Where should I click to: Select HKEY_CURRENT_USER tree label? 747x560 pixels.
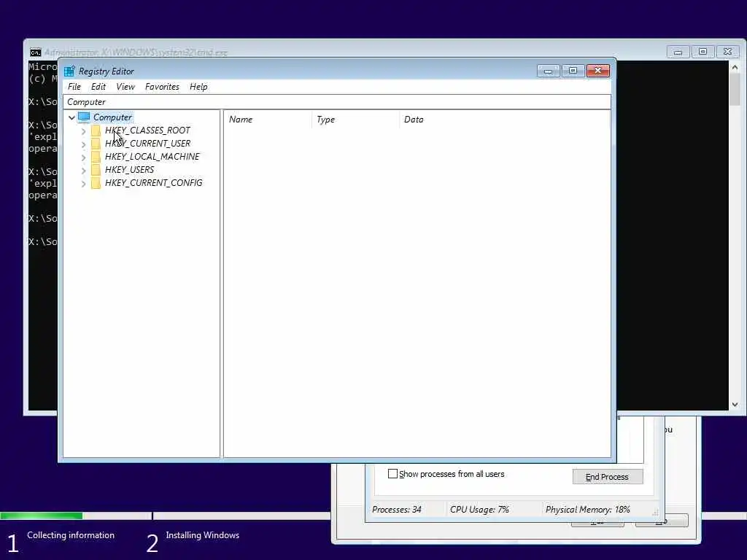click(x=147, y=144)
